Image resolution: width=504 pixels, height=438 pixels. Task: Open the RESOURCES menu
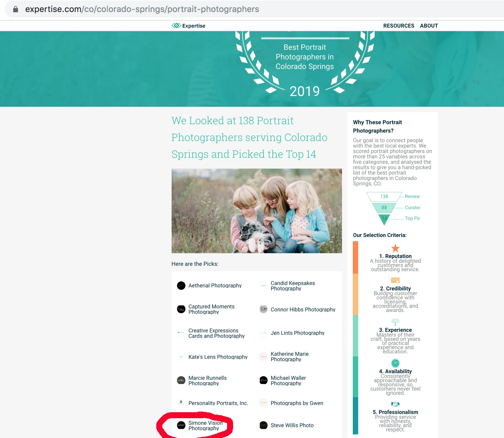point(399,26)
